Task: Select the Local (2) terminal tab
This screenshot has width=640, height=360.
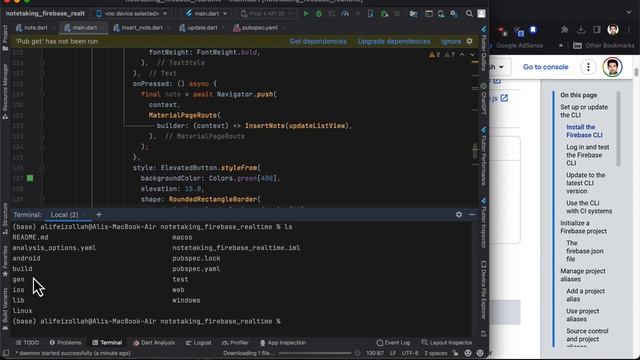Action: pyautogui.click(x=64, y=215)
